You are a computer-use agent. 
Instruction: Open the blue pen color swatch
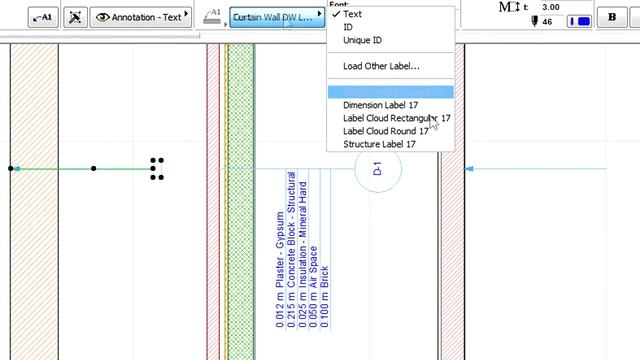pyautogui.click(x=579, y=21)
